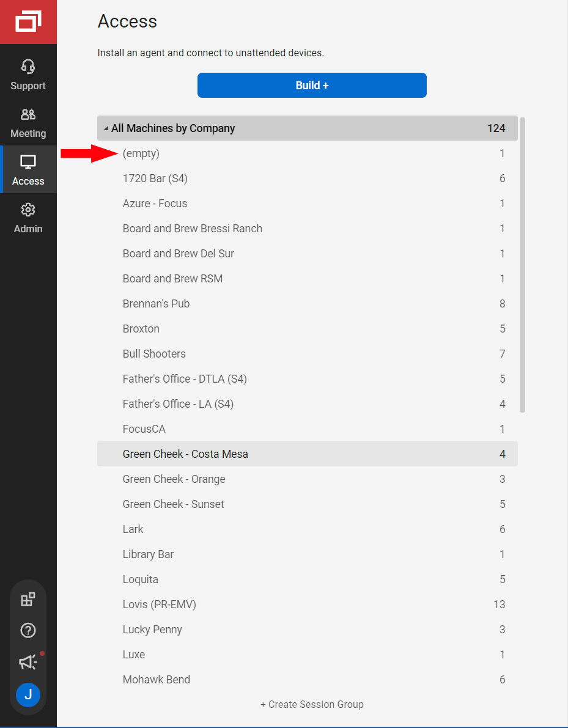
Task: Open the announcements megaphone icon
Action: 28,662
